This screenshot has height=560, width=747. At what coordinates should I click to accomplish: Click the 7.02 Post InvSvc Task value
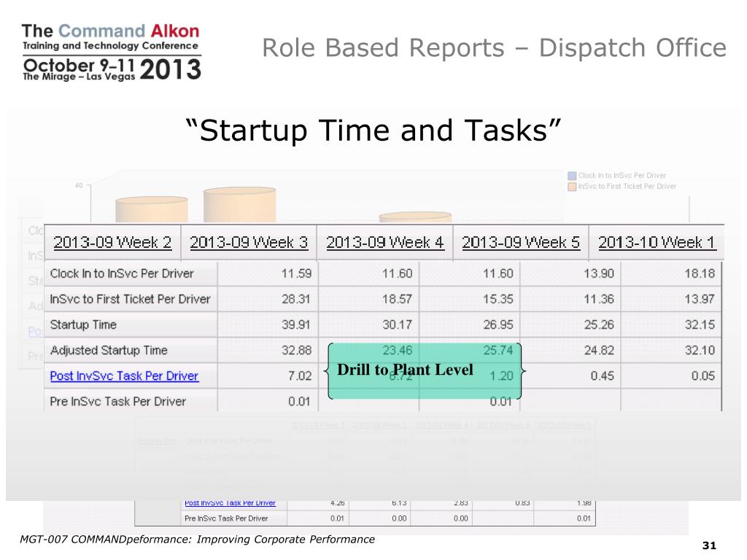(299, 376)
